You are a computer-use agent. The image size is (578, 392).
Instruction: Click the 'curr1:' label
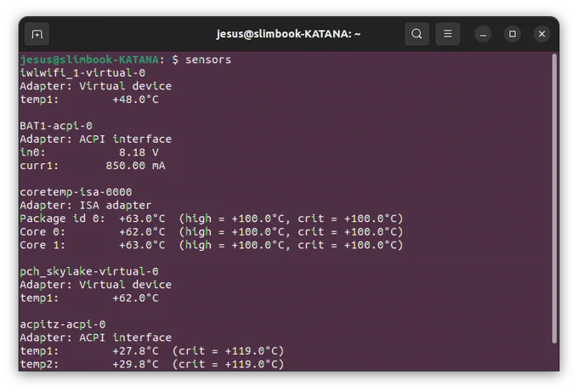pyautogui.click(x=39, y=166)
